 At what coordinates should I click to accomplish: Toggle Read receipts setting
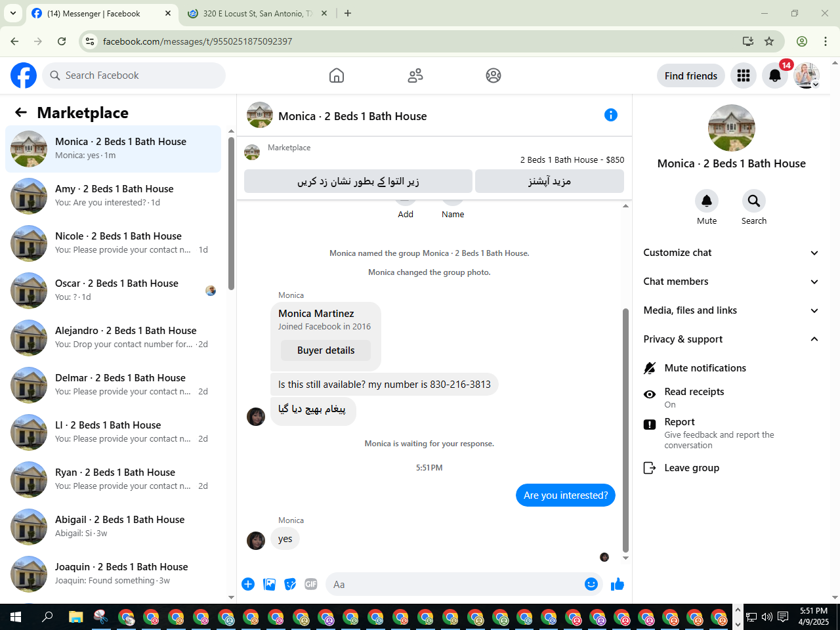731,397
